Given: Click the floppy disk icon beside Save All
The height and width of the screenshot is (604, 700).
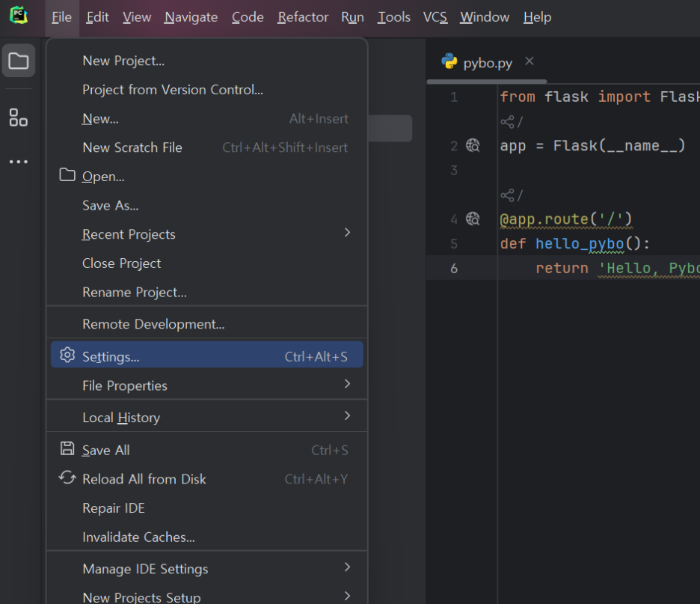Looking at the screenshot, I should (x=67, y=448).
